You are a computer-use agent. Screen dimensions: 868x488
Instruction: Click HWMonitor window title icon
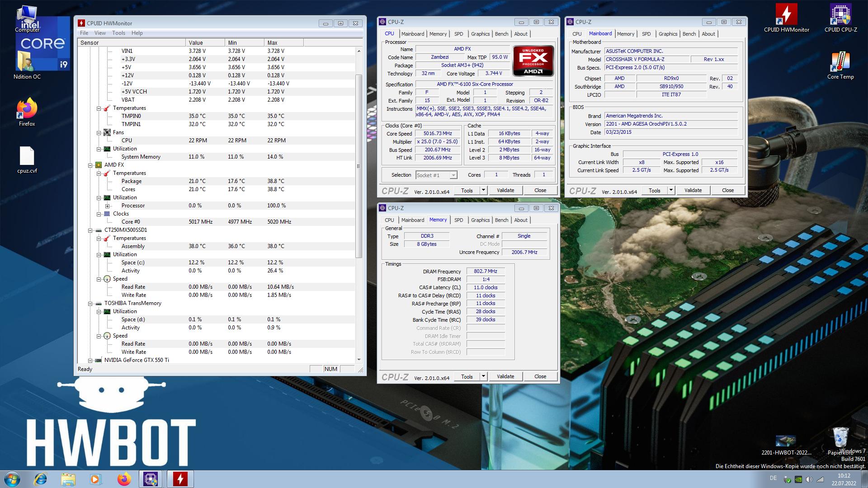tap(81, 23)
